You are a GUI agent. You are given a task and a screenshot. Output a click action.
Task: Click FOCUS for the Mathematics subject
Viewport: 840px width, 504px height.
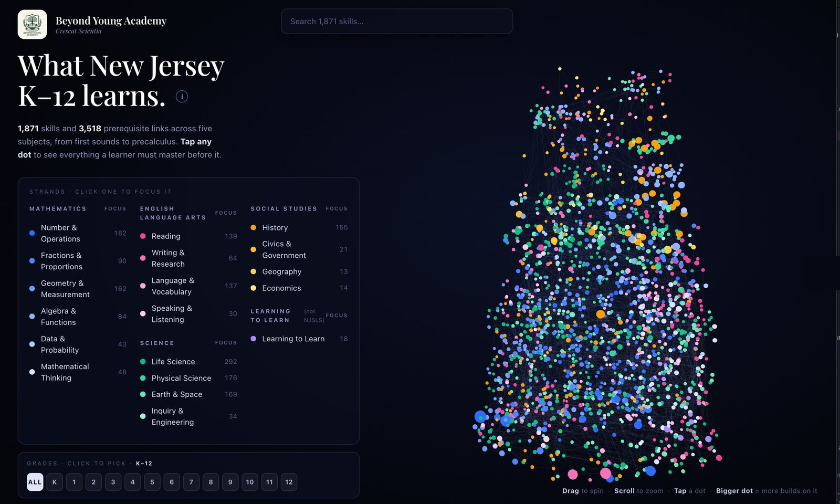115,208
